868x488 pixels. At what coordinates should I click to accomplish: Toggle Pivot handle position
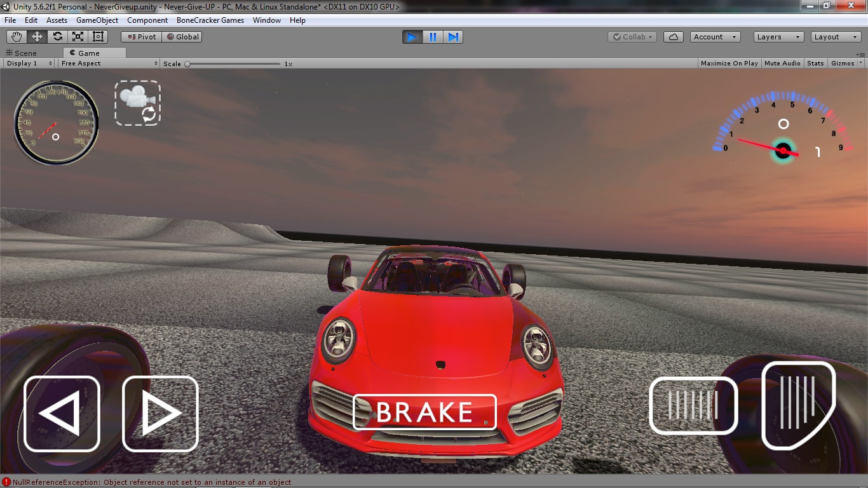point(142,37)
